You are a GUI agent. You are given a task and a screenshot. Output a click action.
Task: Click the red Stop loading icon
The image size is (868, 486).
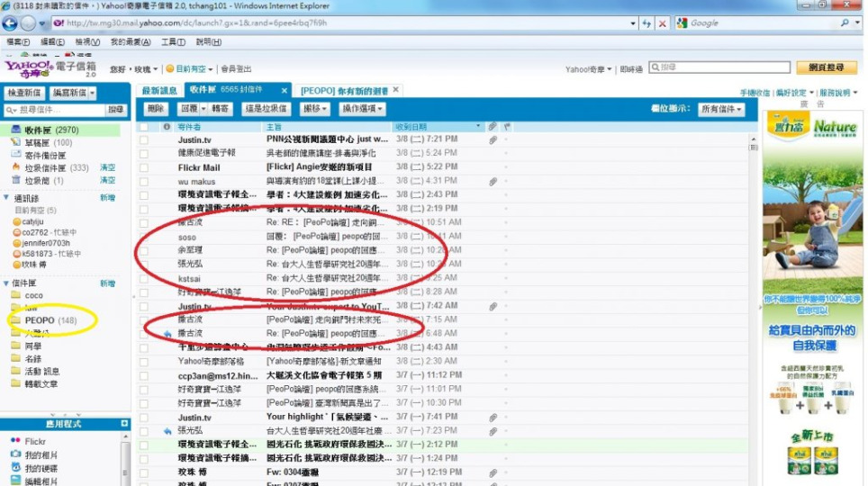(x=662, y=23)
